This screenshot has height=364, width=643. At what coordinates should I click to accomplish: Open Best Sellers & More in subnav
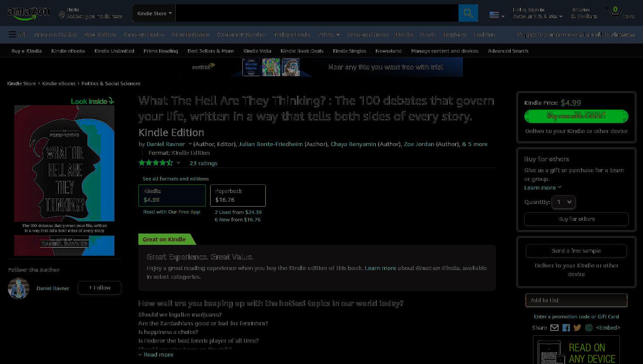click(211, 51)
